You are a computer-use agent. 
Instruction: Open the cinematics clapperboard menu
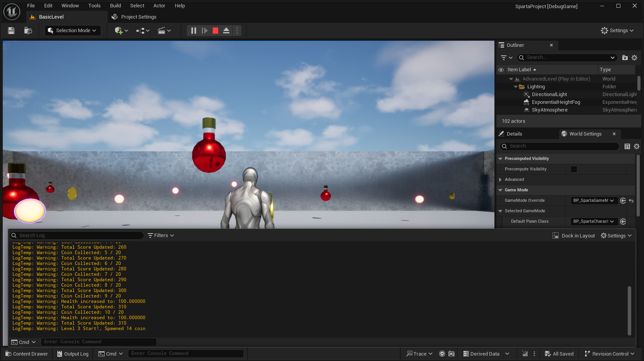coord(164,31)
